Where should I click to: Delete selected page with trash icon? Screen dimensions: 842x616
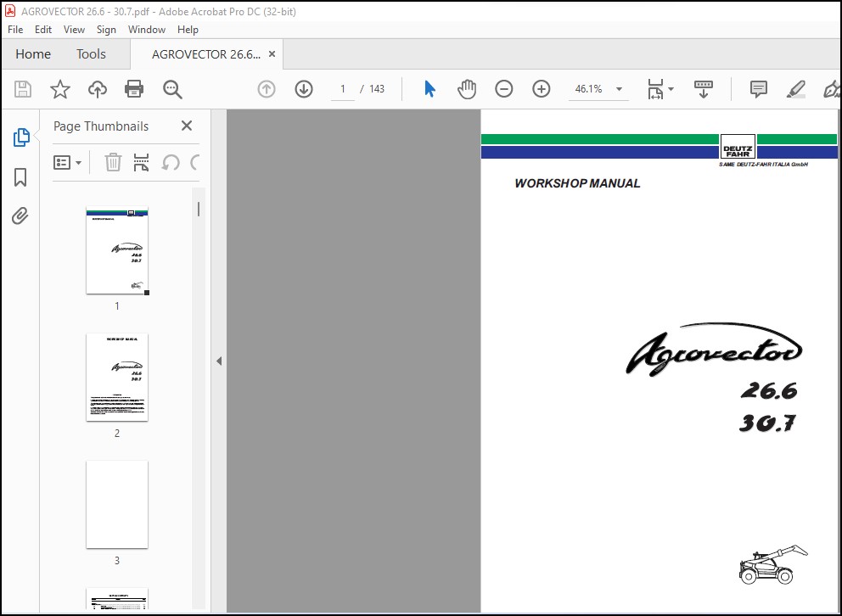click(113, 162)
